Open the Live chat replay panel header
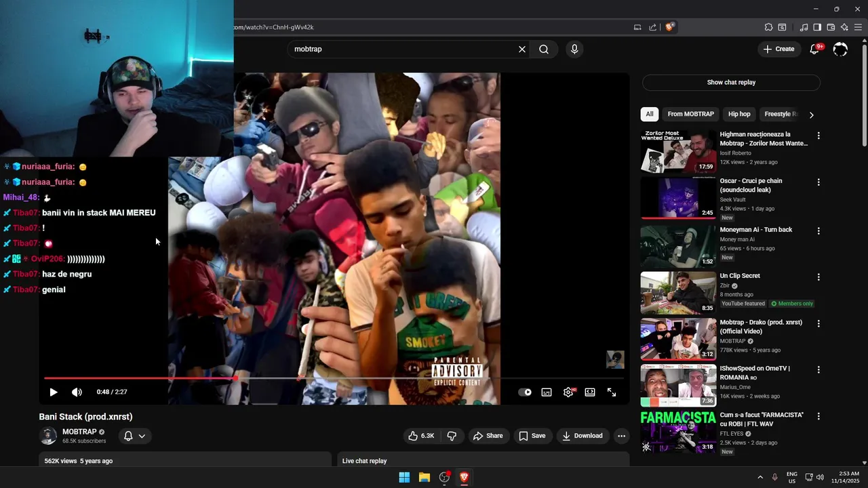The height and width of the screenshot is (488, 868). click(484, 460)
